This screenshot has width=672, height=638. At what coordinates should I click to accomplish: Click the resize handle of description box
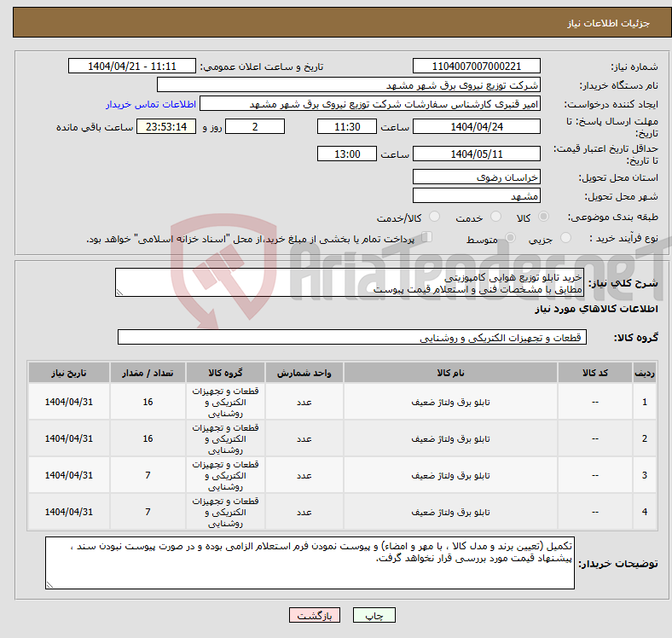(119, 293)
